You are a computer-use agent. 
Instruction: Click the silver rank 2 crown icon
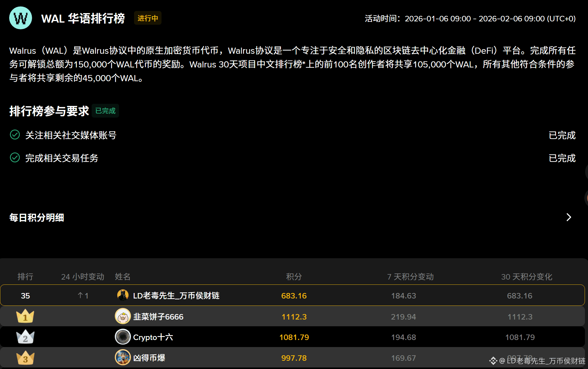pos(25,337)
